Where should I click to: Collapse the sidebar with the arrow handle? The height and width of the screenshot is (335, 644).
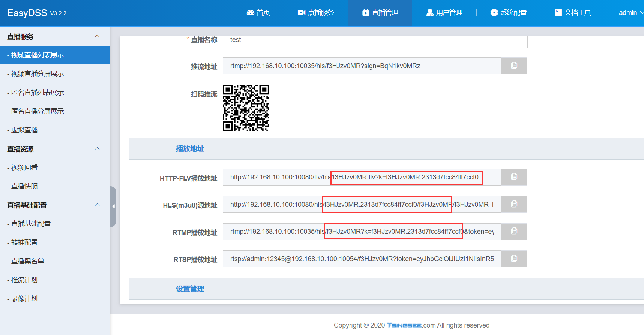[113, 206]
